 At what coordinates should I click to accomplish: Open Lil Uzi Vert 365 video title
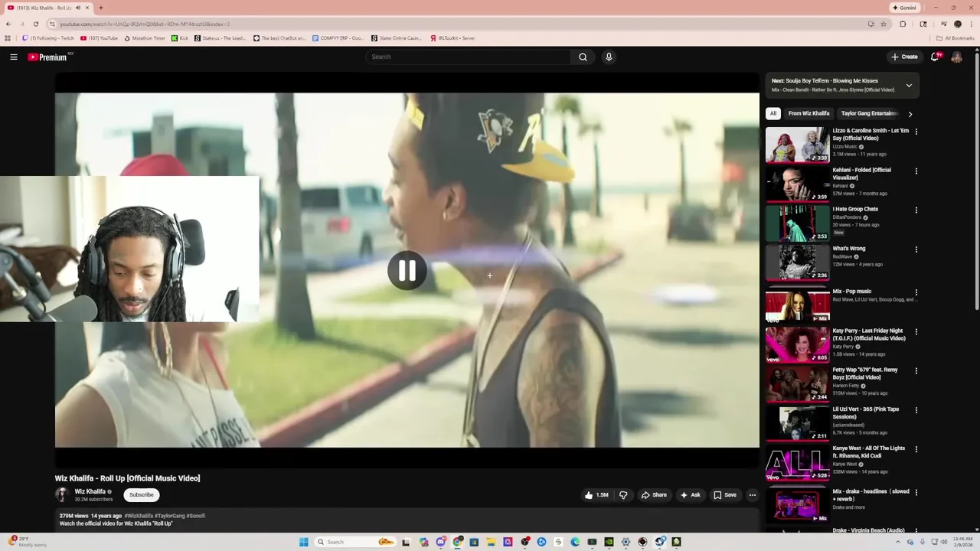click(866, 412)
